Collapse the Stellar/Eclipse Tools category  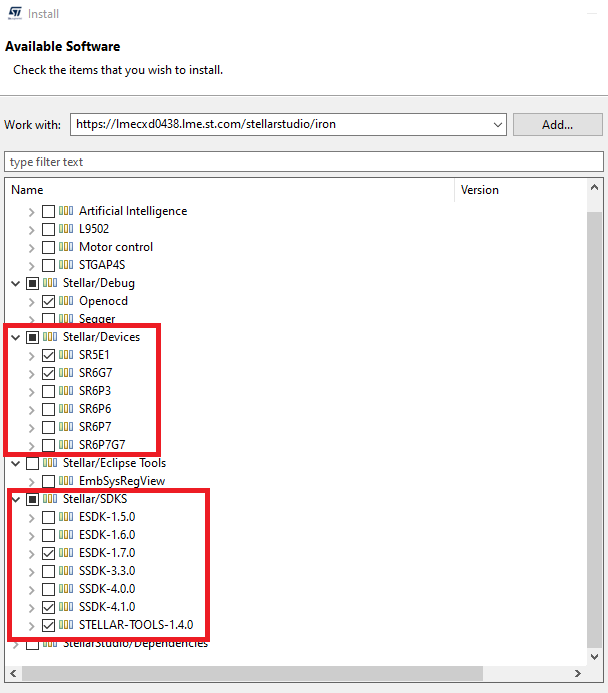point(16,463)
